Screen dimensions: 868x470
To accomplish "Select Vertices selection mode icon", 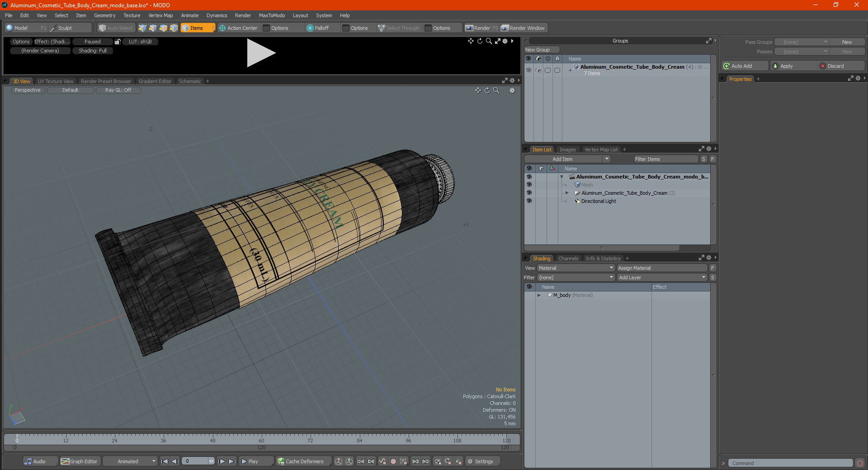I will coord(142,28).
